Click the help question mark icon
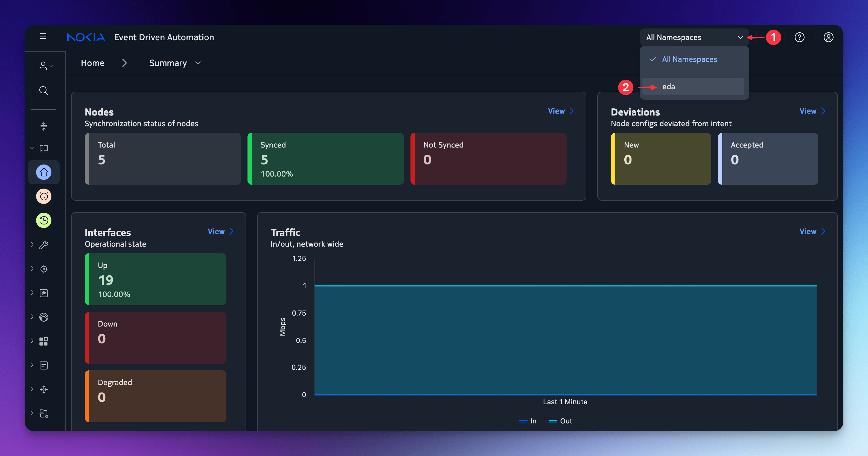The image size is (868, 456). coord(799,37)
